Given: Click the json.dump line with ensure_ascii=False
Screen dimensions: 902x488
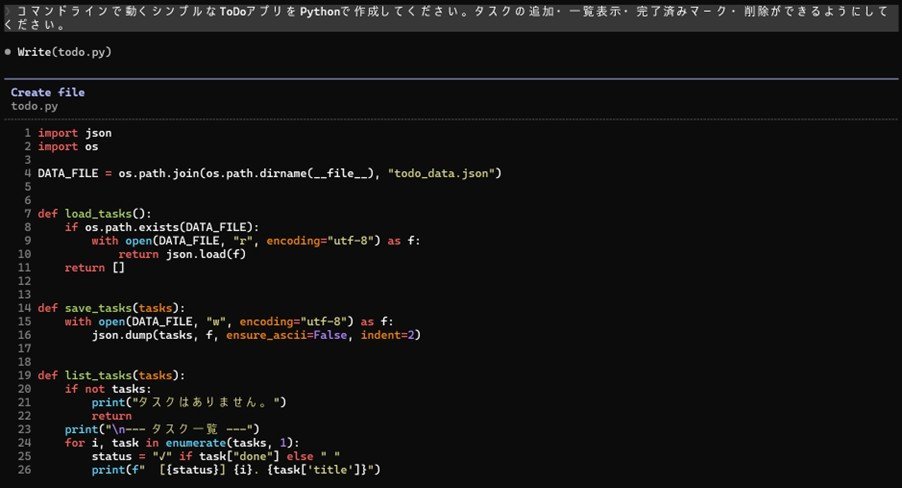Looking at the screenshot, I should click(256, 335).
